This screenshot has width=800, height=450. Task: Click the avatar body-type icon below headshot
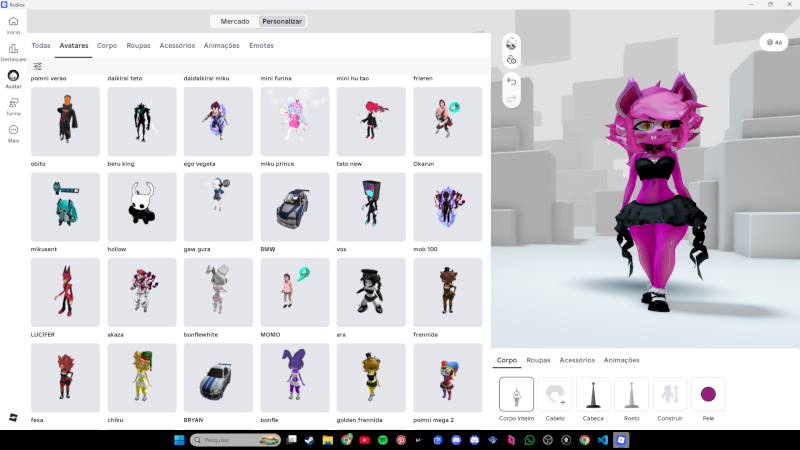point(511,60)
